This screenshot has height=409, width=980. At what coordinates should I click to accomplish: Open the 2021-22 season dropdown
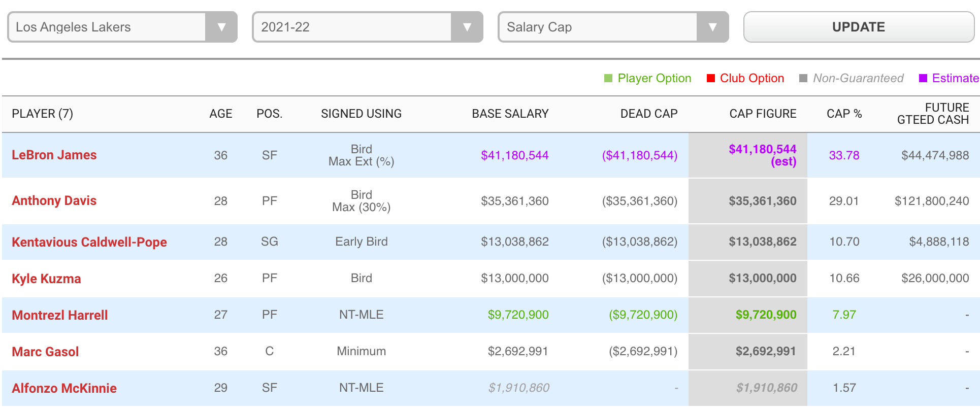[368, 27]
